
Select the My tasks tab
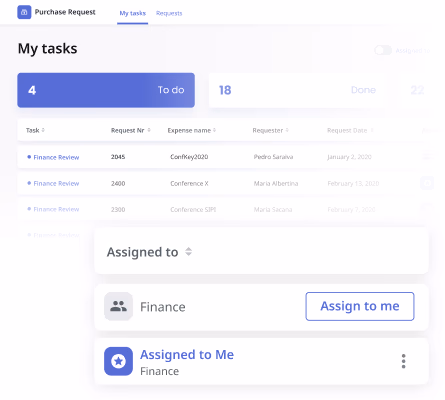(133, 13)
